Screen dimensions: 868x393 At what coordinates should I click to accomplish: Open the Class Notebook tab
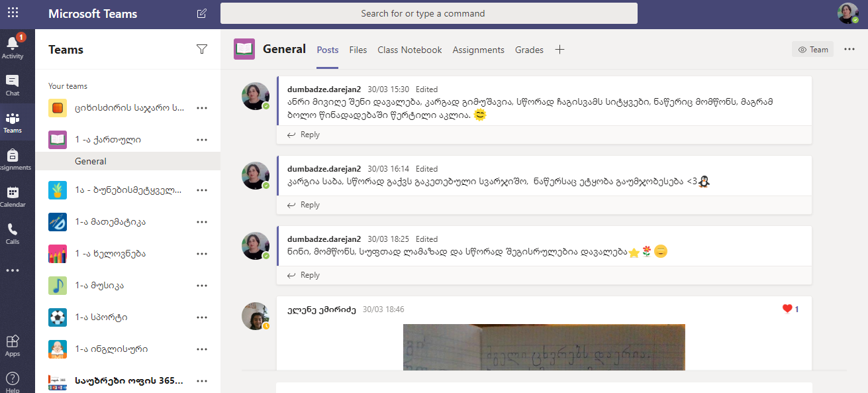pyautogui.click(x=410, y=50)
